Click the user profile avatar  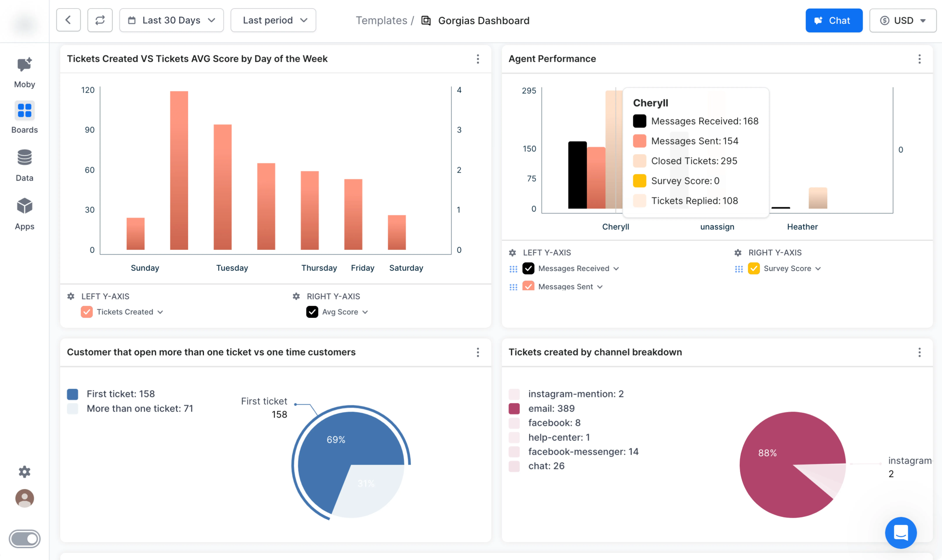point(25,498)
